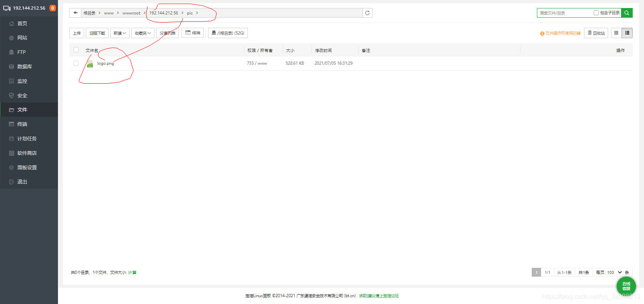Expand the 新建 create dropdown
The height and width of the screenshot is (304, 644).
coord(120,33)
